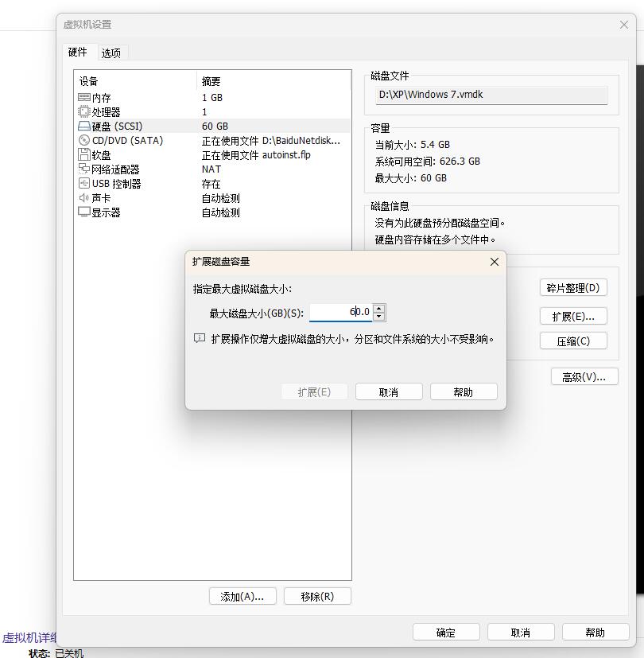This screenshot has width=644, height=658.
Task: Click the autoinst.flp floppy summary
Action: (256, 155)
